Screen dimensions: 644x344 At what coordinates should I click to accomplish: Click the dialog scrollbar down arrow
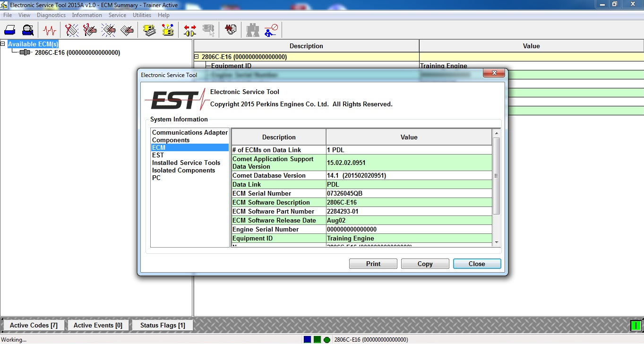pyautogui.click(x=496, y=242)
